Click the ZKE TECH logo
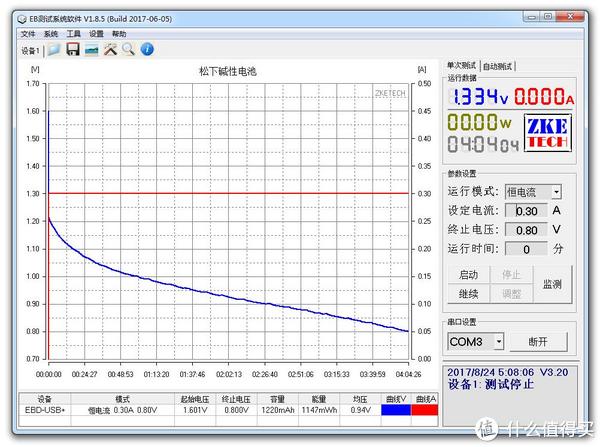Image resolution: width=600 pixels, height=447 pixels. coord(548,133)
